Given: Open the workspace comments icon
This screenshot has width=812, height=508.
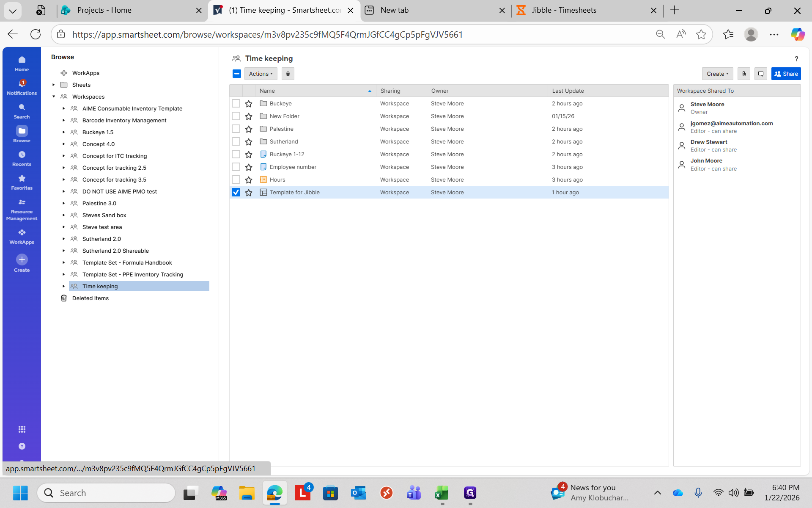Looking at the screenshot, I should (761, 74).
